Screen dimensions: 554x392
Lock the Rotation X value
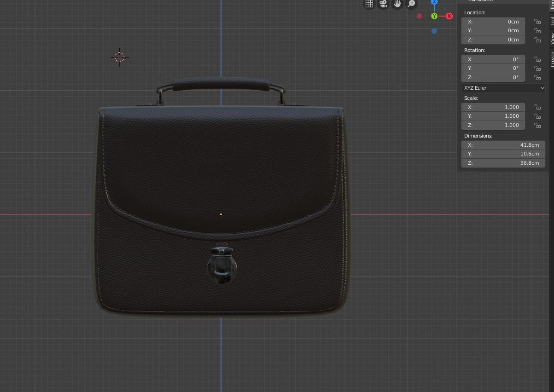click(x=537, y=59)
